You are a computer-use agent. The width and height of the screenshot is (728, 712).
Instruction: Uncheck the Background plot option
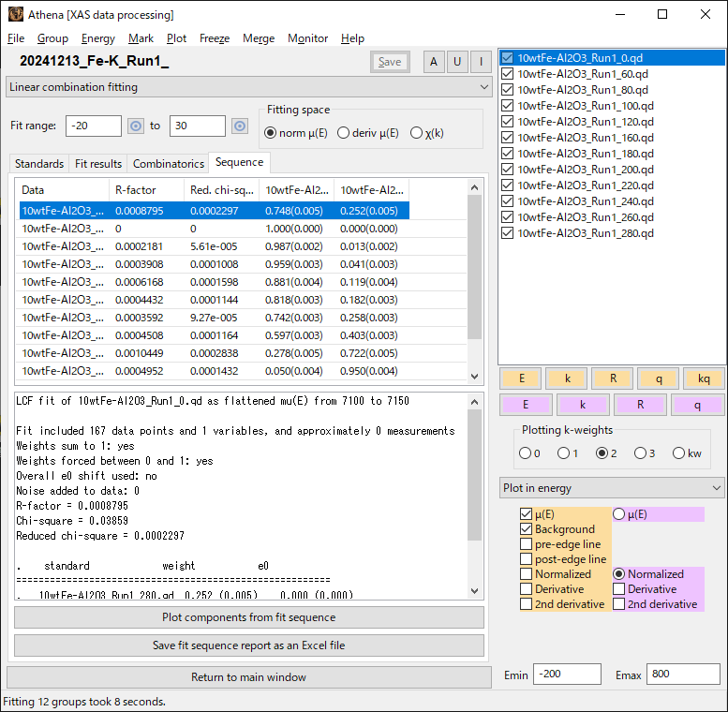(x=526, y=529)
